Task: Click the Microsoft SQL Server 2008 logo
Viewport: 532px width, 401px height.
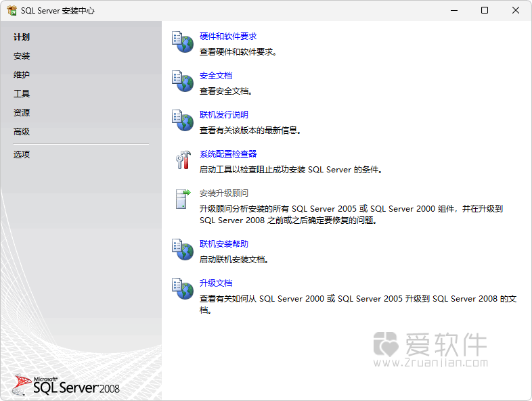Action: (66, 385)
